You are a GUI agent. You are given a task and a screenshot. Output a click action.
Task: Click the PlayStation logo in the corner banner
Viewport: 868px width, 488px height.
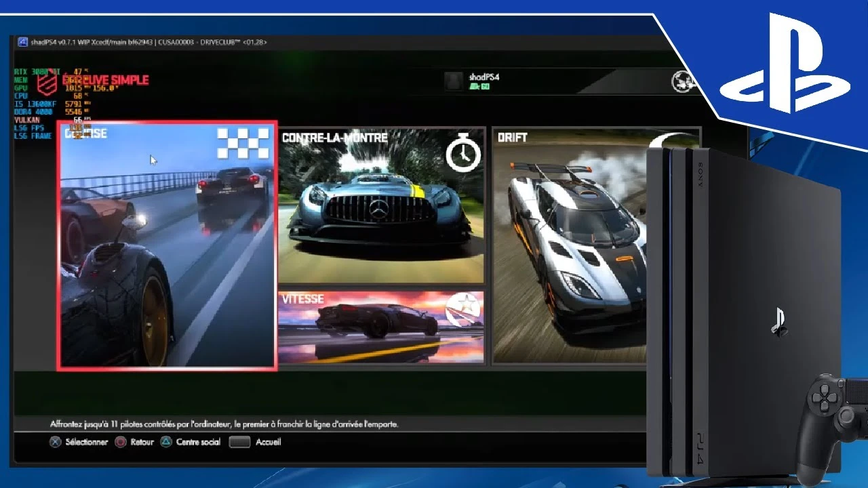pos(784,64)
